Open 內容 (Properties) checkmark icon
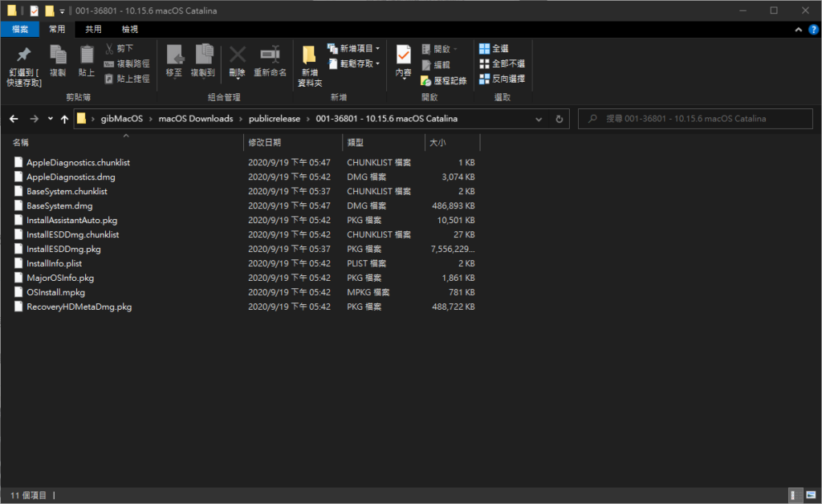The height and width of the screenshot is (504, 822). pos(403,56)
